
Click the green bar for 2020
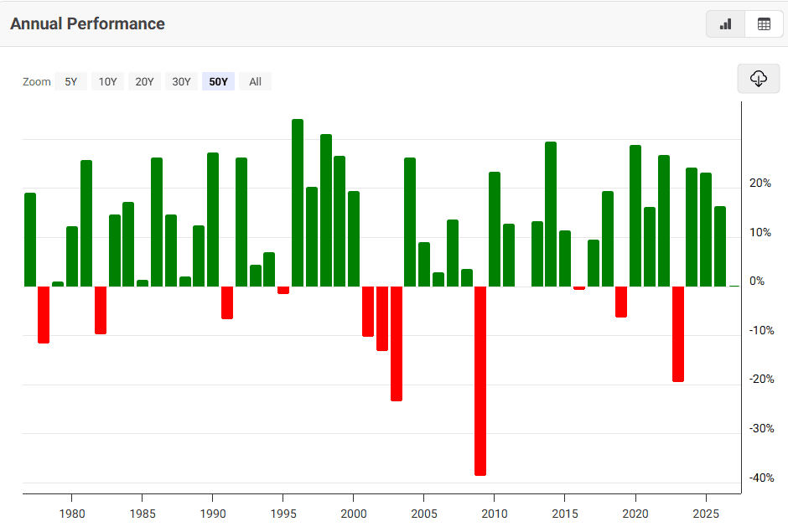(635, 215)
